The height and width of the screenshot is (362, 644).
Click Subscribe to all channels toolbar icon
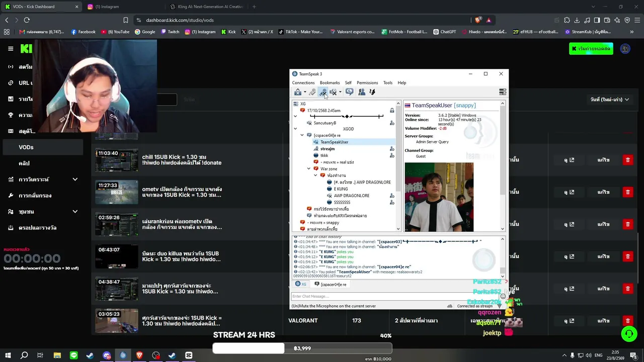tap(349, 92)
